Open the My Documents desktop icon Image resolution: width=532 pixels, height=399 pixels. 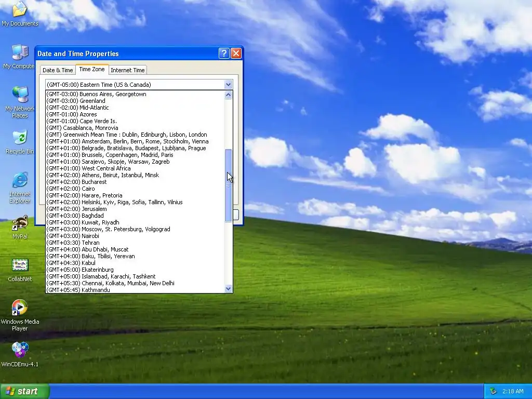[20, 14]
